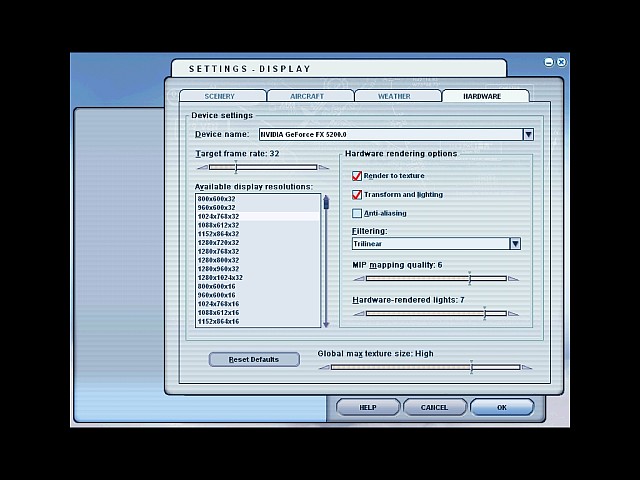
Task: Click the Trilinear filtering combo box
Action: [x=431, y=244]
